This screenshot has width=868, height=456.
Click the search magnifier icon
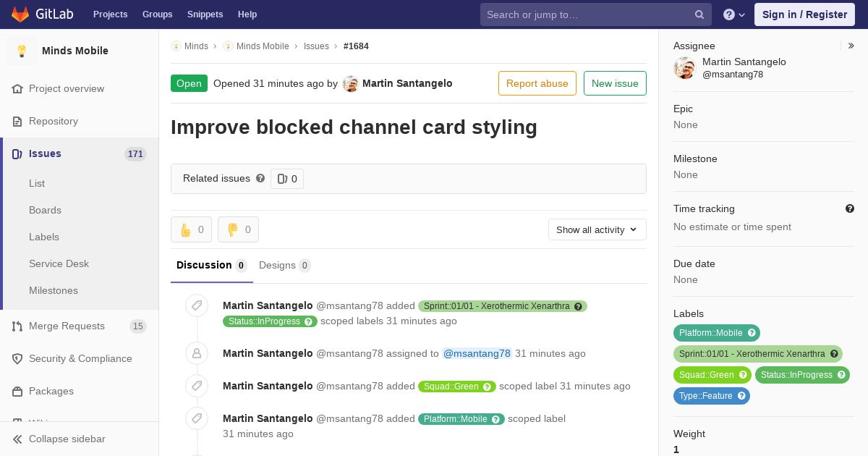tap(699, 14)
